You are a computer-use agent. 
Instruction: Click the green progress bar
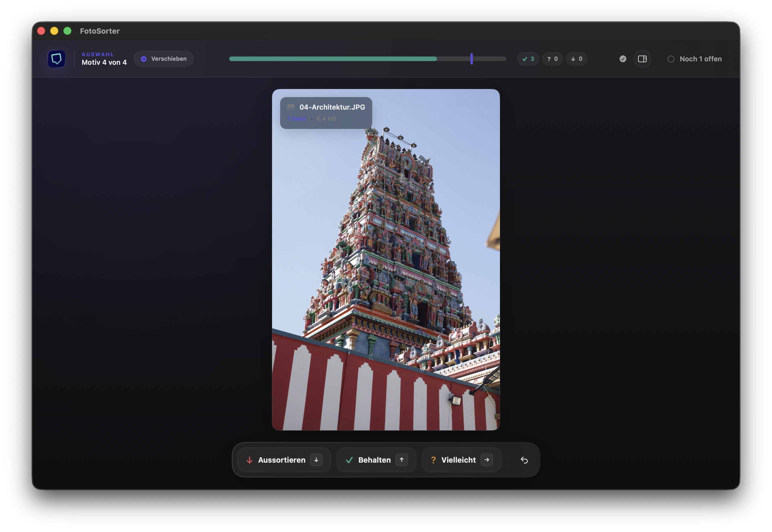(x=333, y=59)
